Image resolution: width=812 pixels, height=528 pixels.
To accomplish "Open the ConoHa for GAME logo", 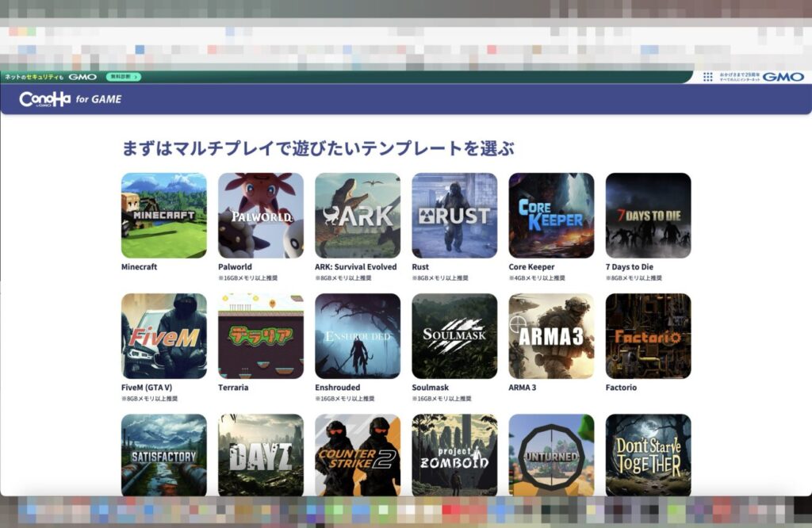I will pyautogui.click(x=71, y=99).
